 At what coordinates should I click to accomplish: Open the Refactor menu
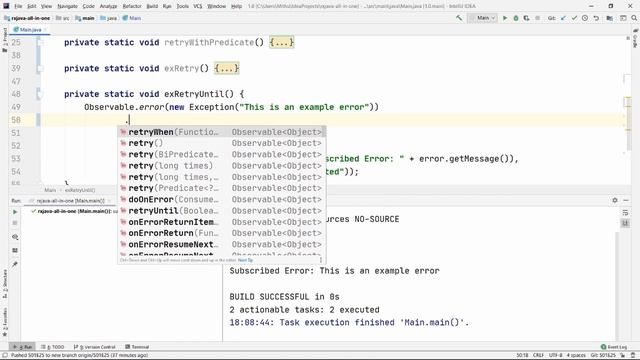click(132, 6)
